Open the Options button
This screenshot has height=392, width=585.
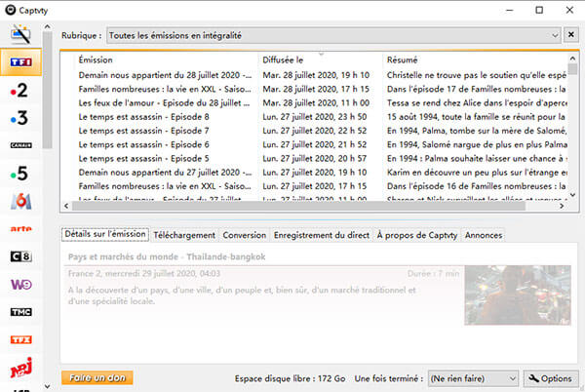[x=551, y=378]
